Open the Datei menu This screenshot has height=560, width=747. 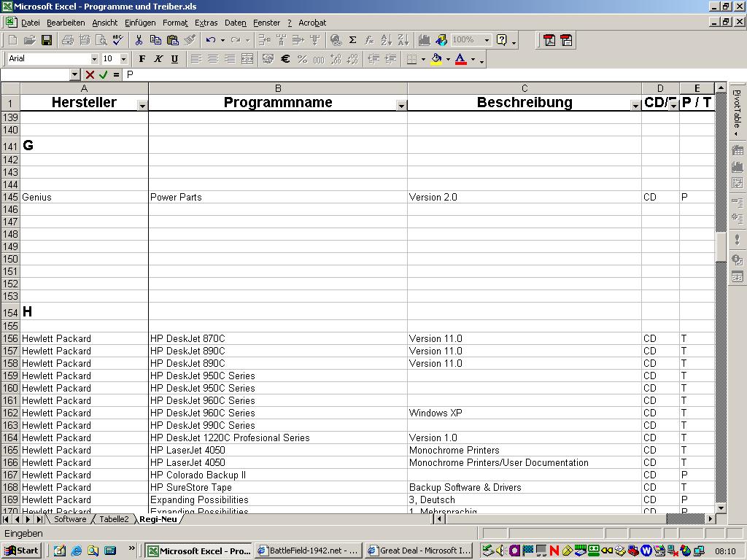tap(31, 23)
